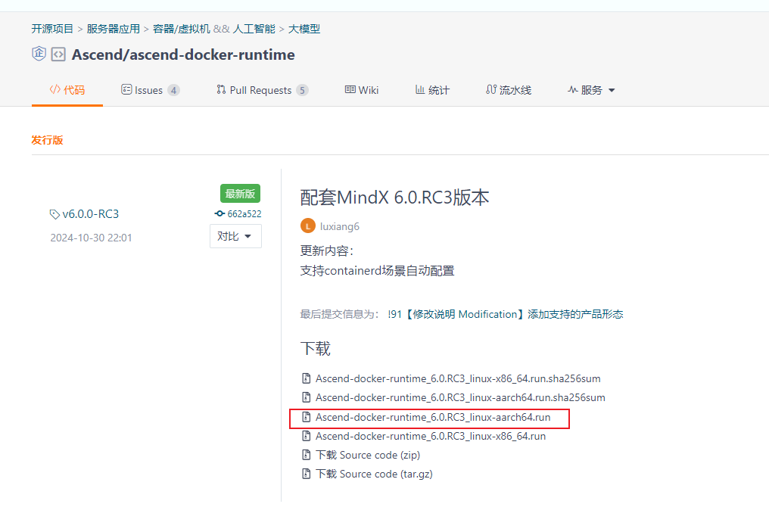Download linux-x86_64.run.sha256sum file

(x=458, y=378)
